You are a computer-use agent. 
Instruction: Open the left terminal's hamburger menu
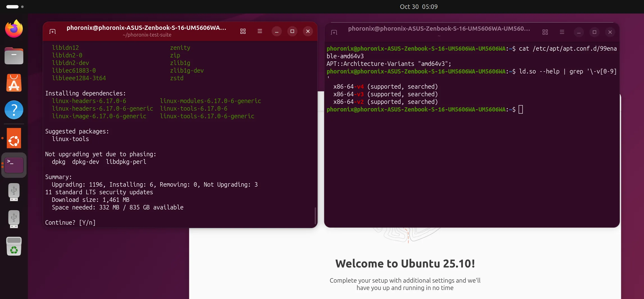260,31
